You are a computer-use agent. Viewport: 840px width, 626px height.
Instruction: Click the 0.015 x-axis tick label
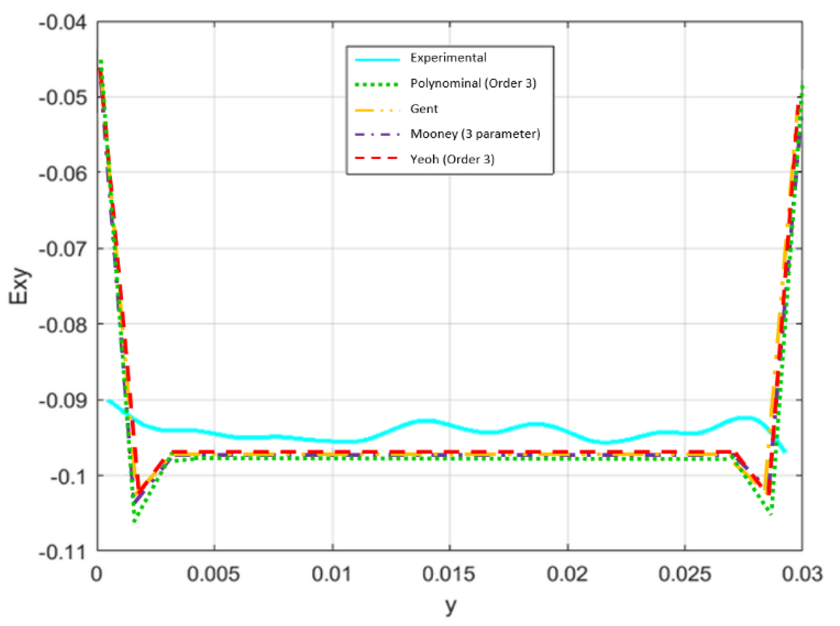coord(448,574)
